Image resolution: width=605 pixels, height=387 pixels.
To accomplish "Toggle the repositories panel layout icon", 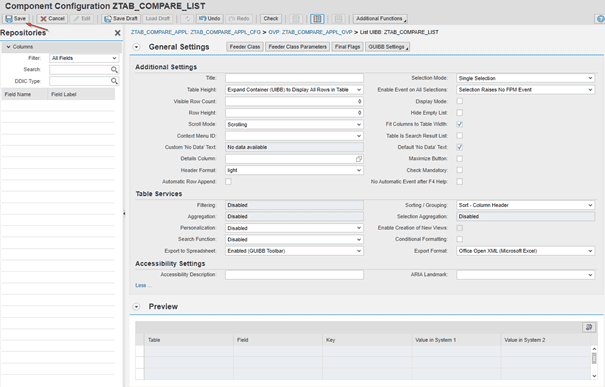I will pyautogui.click(x=317, y=19).
